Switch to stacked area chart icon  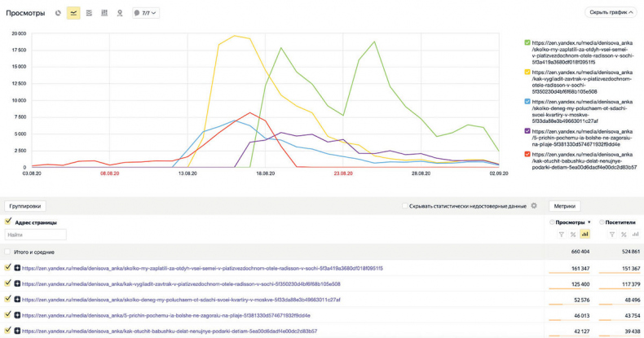(89, 13)
